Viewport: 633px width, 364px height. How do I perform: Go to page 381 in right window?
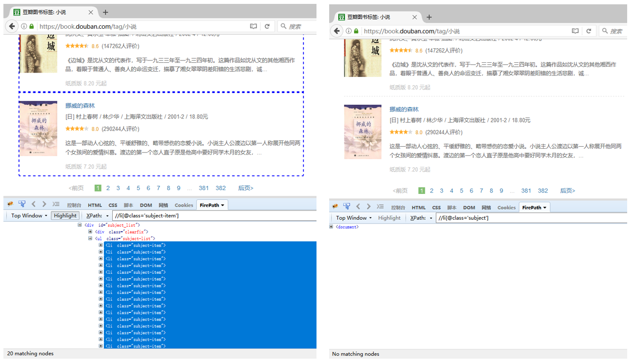pos(526,191)
